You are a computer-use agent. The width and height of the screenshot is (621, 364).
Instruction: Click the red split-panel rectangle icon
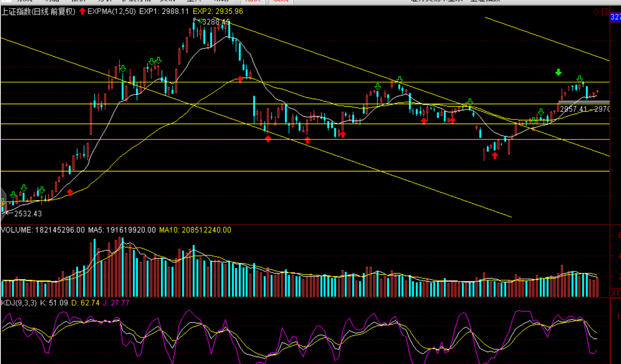coord(605,12)
